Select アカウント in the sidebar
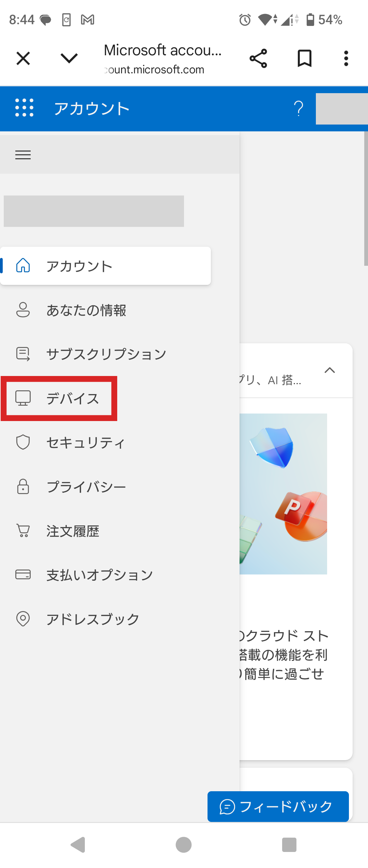Viewport: 368px width, 868px height. (105, 266)
